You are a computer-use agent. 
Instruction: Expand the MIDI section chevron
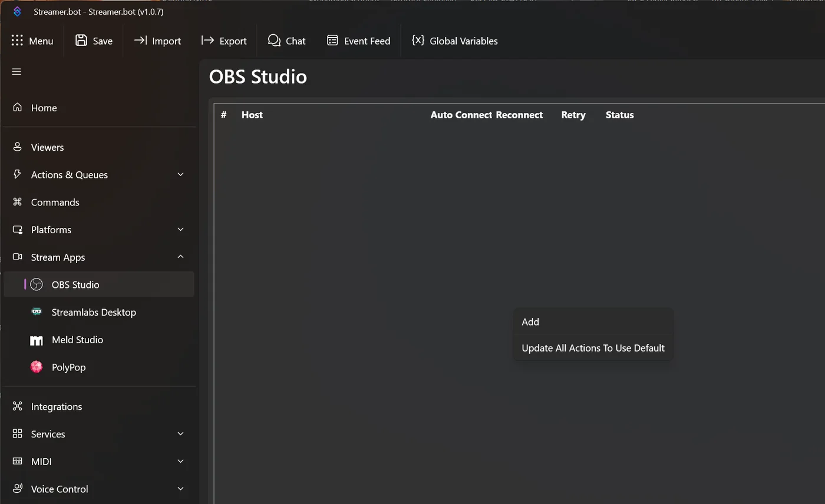pyautogui.click(x=181, y=461)
